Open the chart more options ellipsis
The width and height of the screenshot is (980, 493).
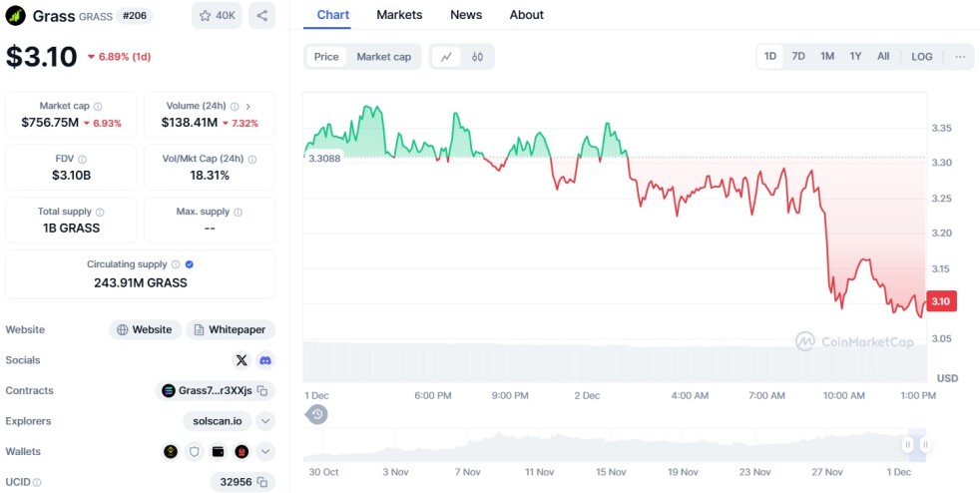click(960, 57)
